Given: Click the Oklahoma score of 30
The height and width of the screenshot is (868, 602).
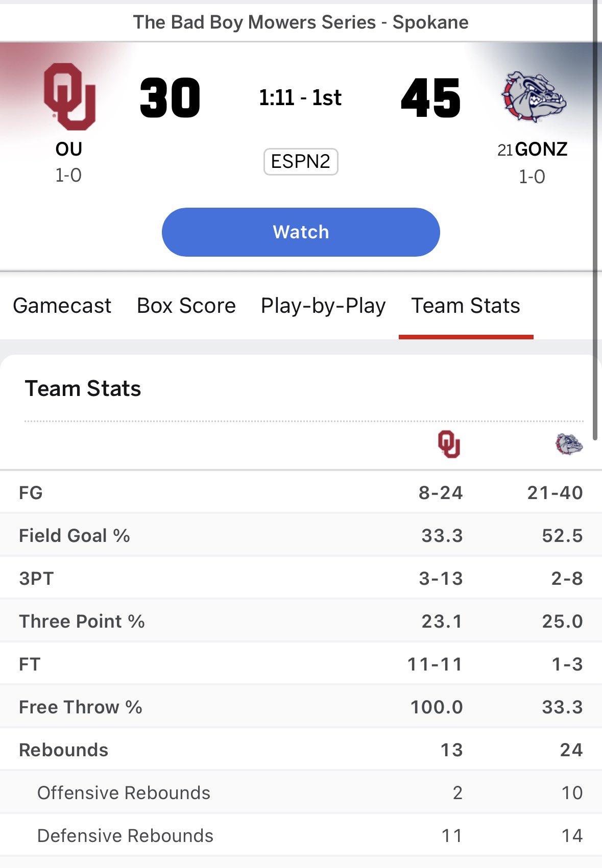Looking at the screenshot, I should 170,98.
